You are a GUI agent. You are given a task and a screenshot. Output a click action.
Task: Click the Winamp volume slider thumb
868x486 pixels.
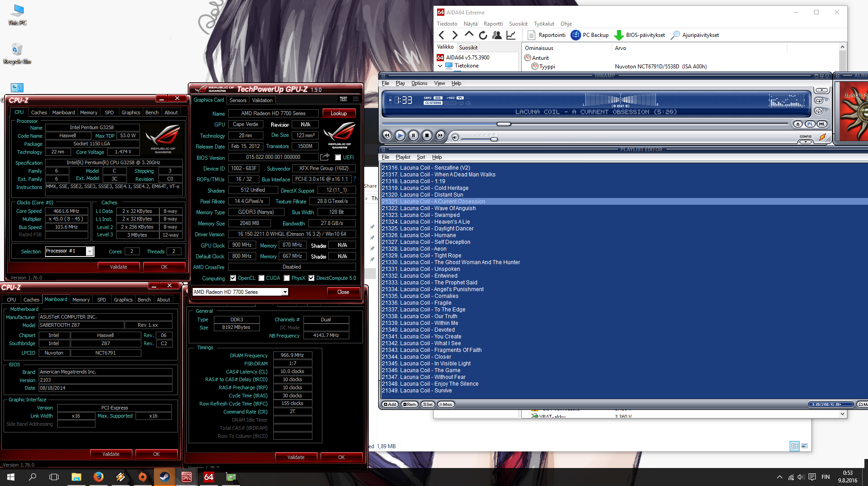494,139
